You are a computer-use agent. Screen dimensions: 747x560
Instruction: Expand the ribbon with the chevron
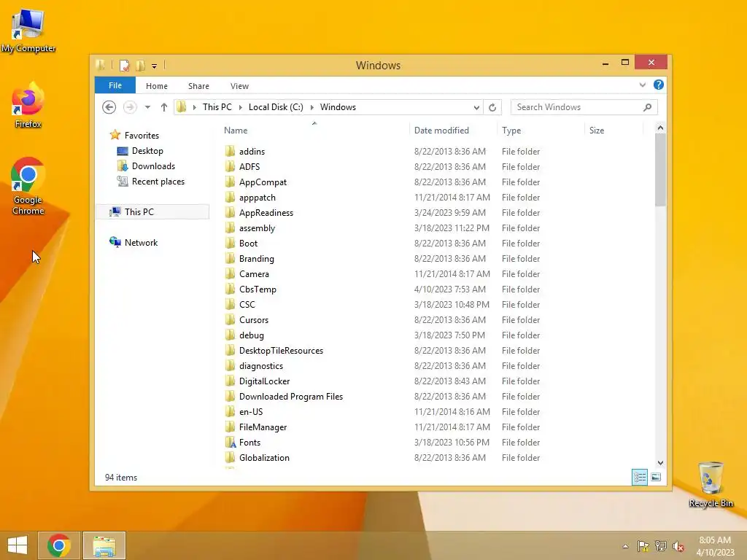click(x=642, y=85)
